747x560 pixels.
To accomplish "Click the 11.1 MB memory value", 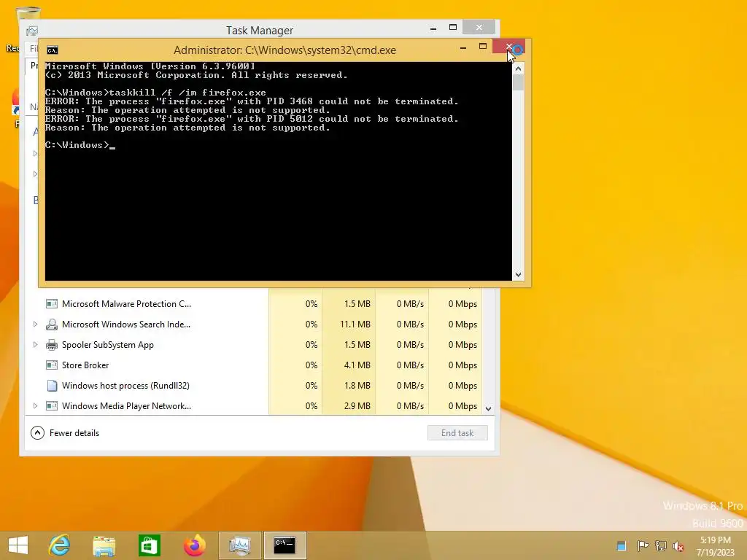I will 355,324.
